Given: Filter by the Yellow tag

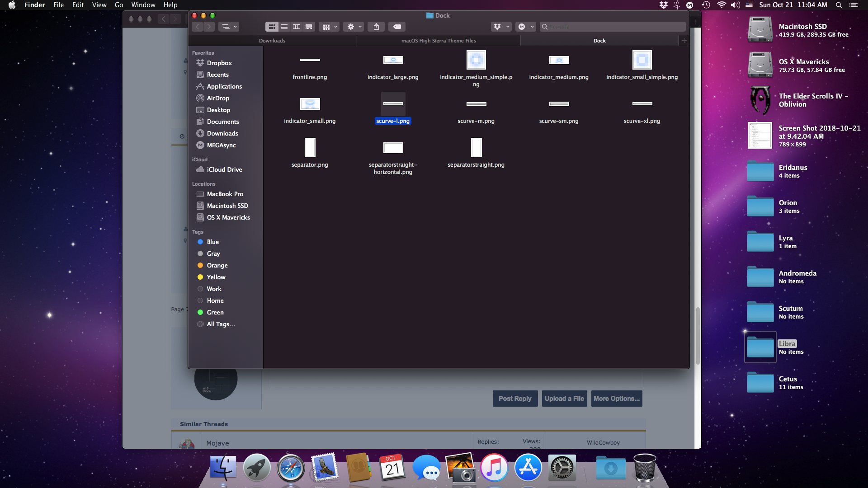Looking at the screenshot, I should click(x=216, y=277).
